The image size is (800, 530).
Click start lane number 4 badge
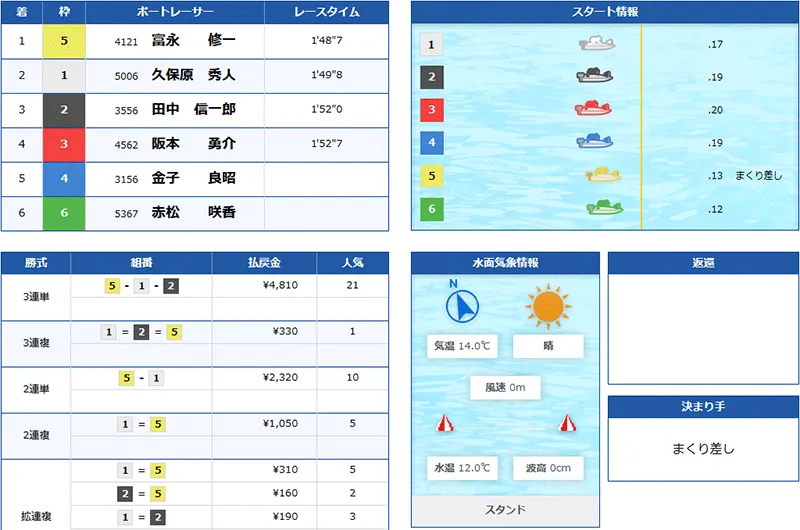click(x=432, y=143)
